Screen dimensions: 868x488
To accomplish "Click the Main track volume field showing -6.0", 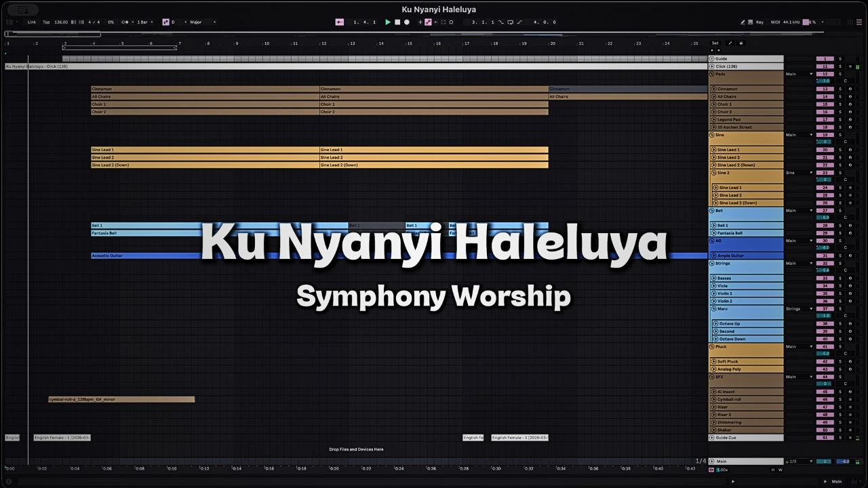I will 844,462.
